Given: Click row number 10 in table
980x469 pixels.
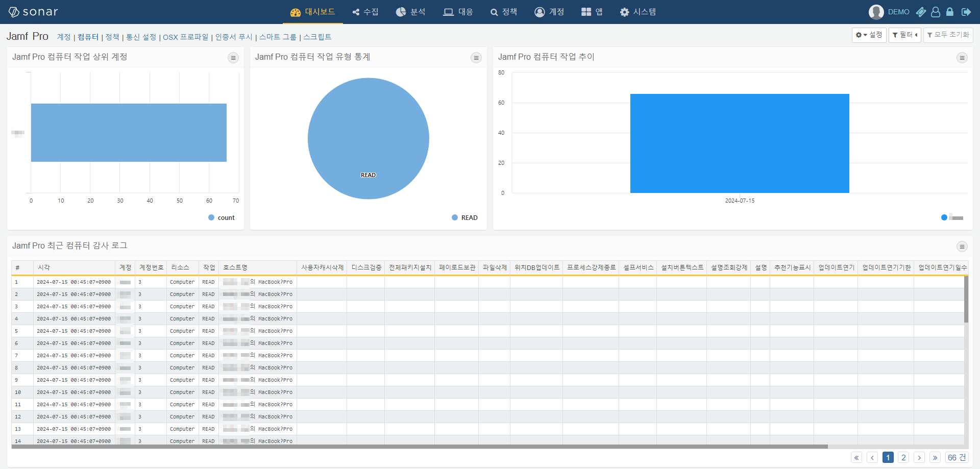Looking at the screenshot, I should point(18,392).
